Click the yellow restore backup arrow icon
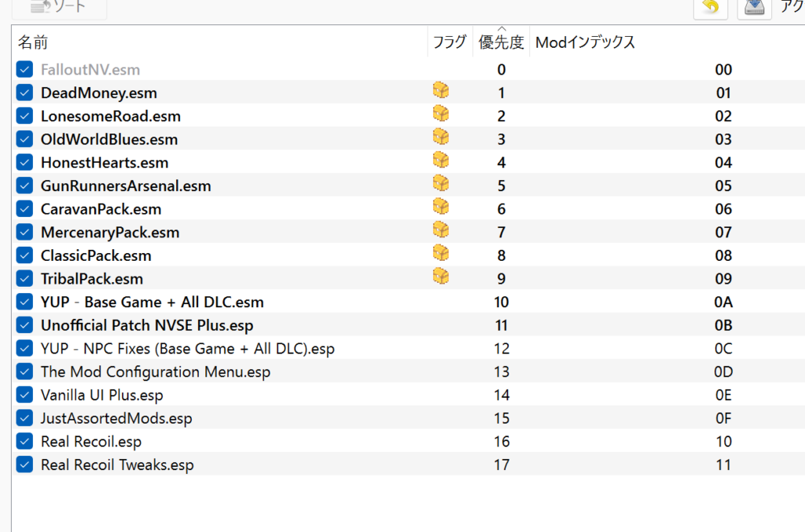805x532 pixels. click(711, 8)
